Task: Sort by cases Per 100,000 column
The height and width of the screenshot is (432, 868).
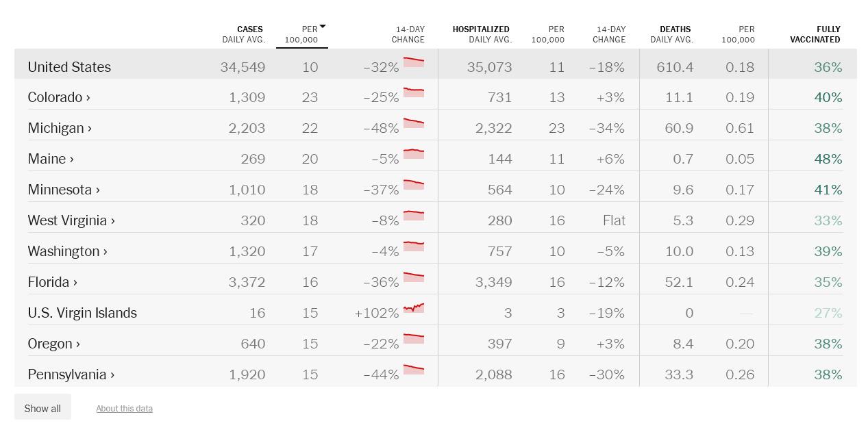Action: 302,34
